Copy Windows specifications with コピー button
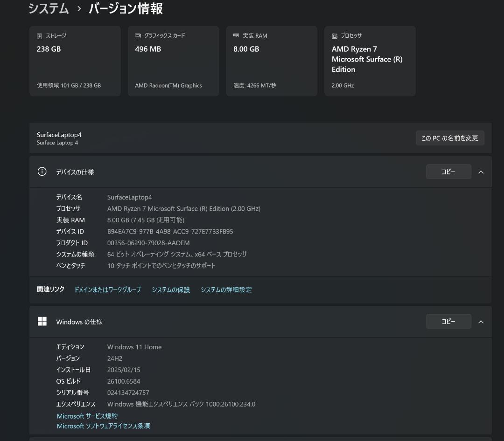The width and height of the screenshot is (504, 441). tap(448, 322)
